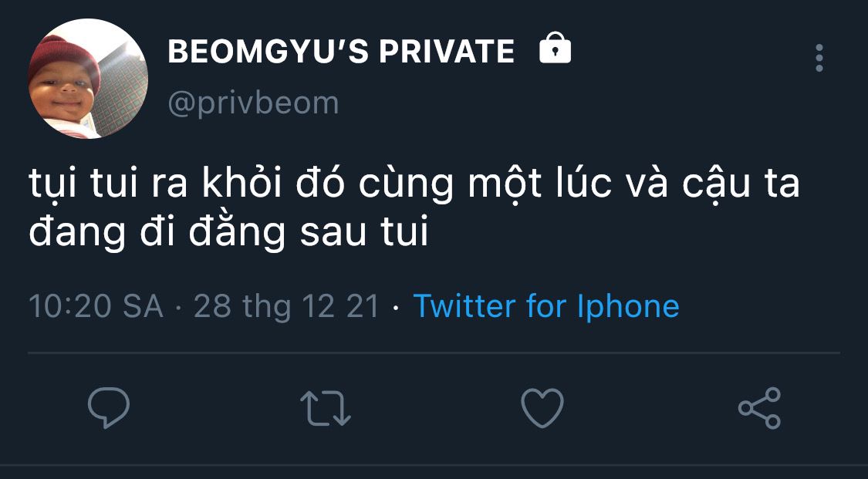Click the word Twitter in source link
This screenshot has height=479, width=868.
[x=464, y=305]
